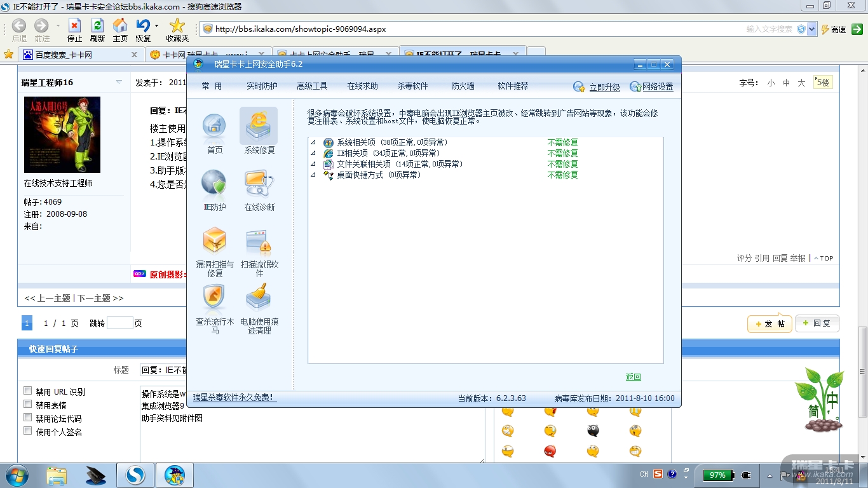Screen dimensions: 868x488
Task: Click the 回复 reply button near pagination
Action: [817, 323]
